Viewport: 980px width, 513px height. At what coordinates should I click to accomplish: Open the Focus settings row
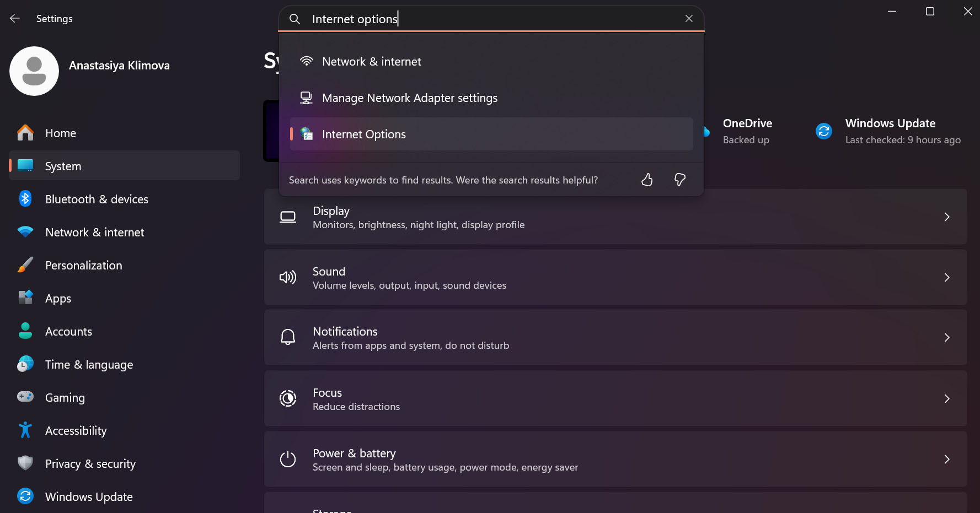coord(615,398)
